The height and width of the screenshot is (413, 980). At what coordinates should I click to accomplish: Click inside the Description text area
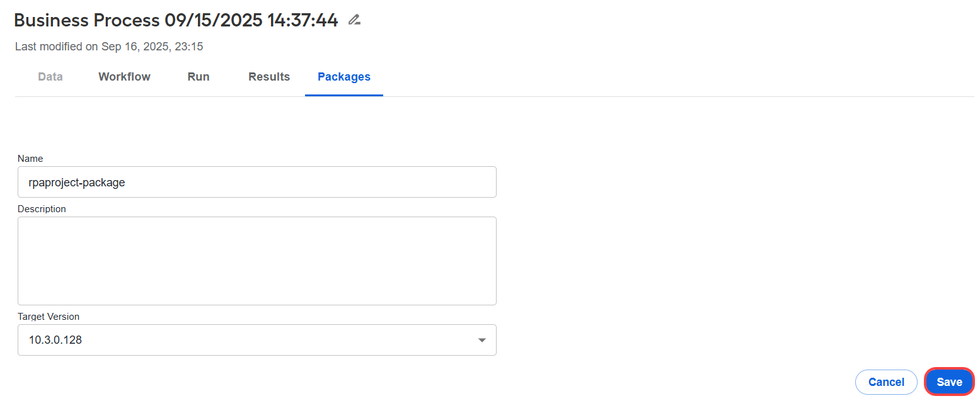(x=257, y=261)
